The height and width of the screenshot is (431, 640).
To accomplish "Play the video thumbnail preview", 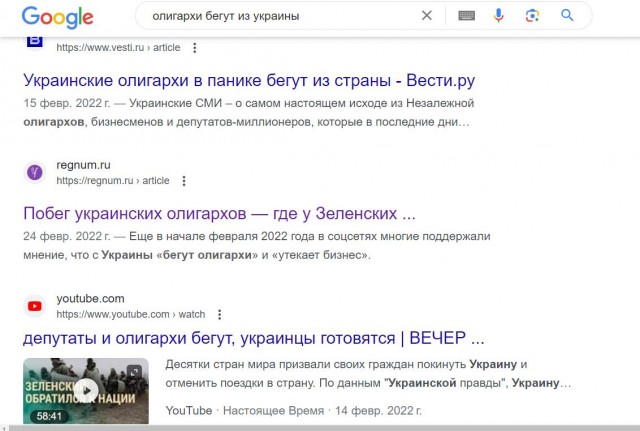I will click(87, 390).
